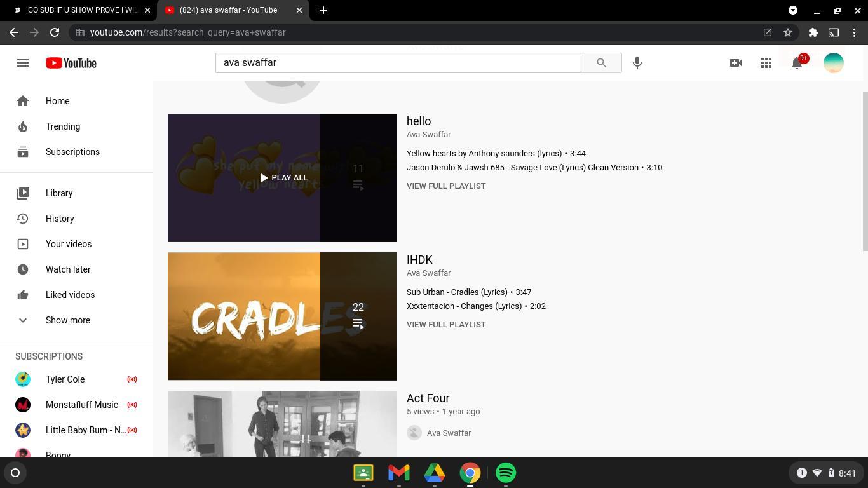Open the status tray showing 8:41
Viewport: 868px width, 488px height.
pyautogui.click(x=826, y=473)
